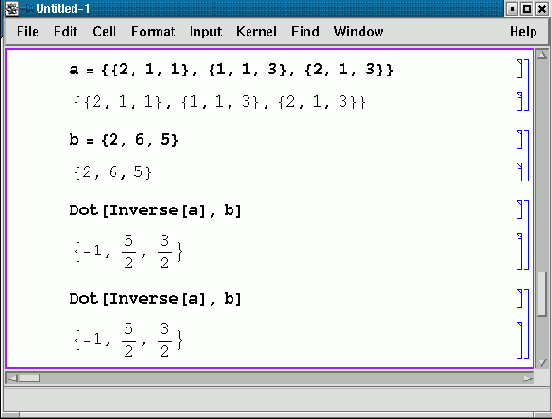This screenshot has height=419, width=552.
Task: Select the bracket of first Dot[Inverse[a], b] input
Action: [x=520, y=210]
